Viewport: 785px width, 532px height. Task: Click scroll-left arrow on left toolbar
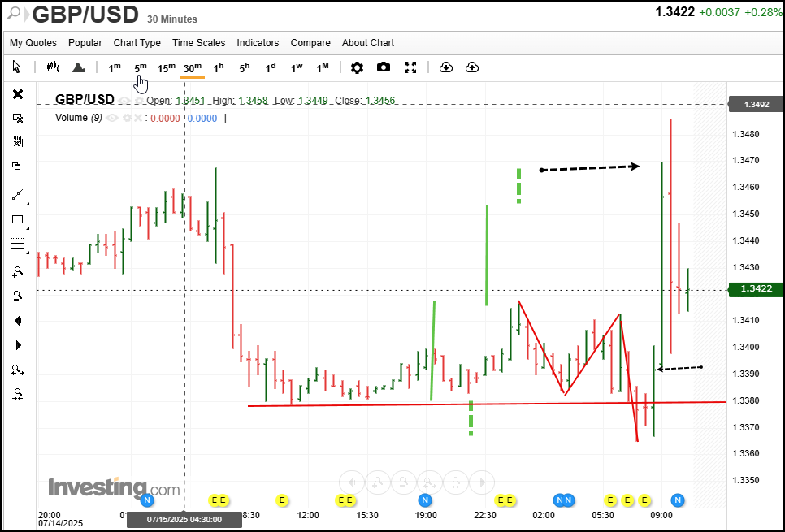[18, 321]
